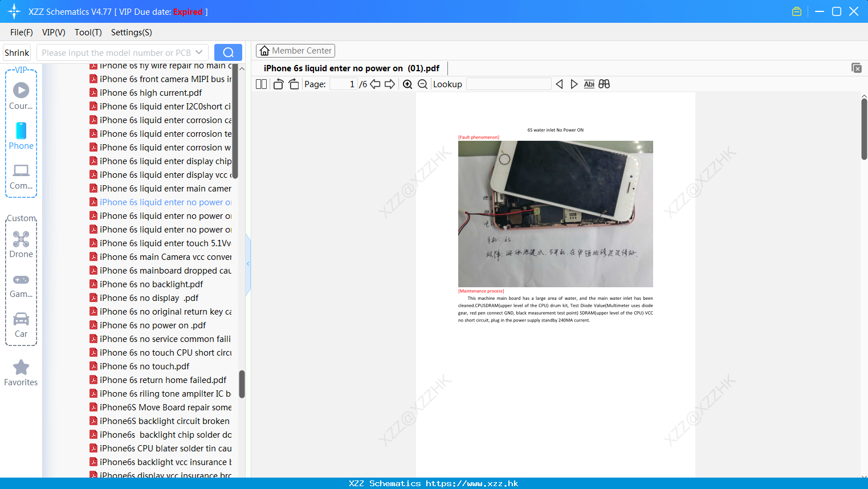Open the Member Center home button

click(x=295, y=51)
